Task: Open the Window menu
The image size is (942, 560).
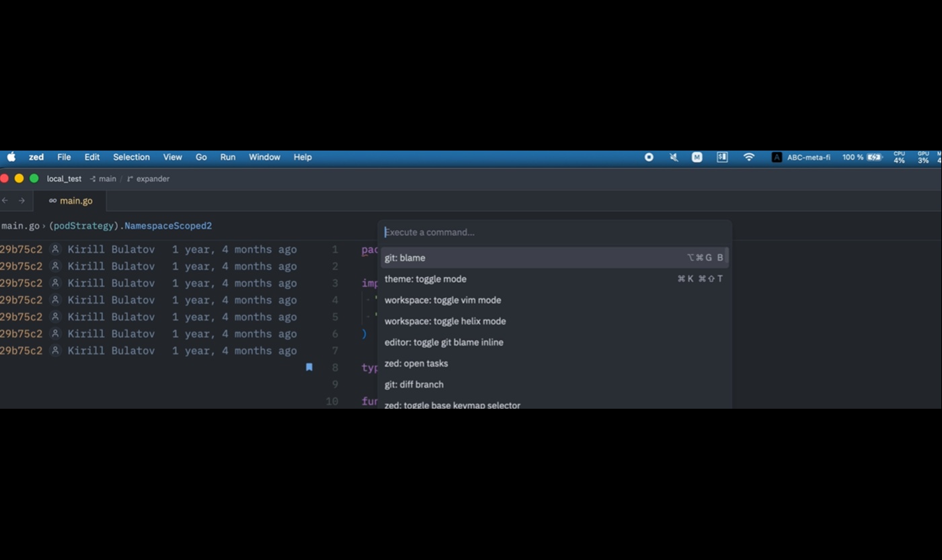Action: coord(264,157)
